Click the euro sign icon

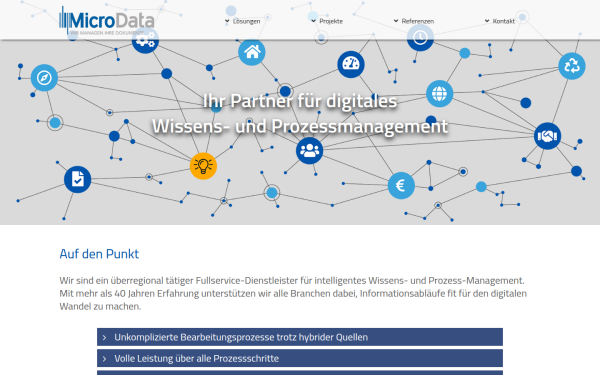(401, 186)
